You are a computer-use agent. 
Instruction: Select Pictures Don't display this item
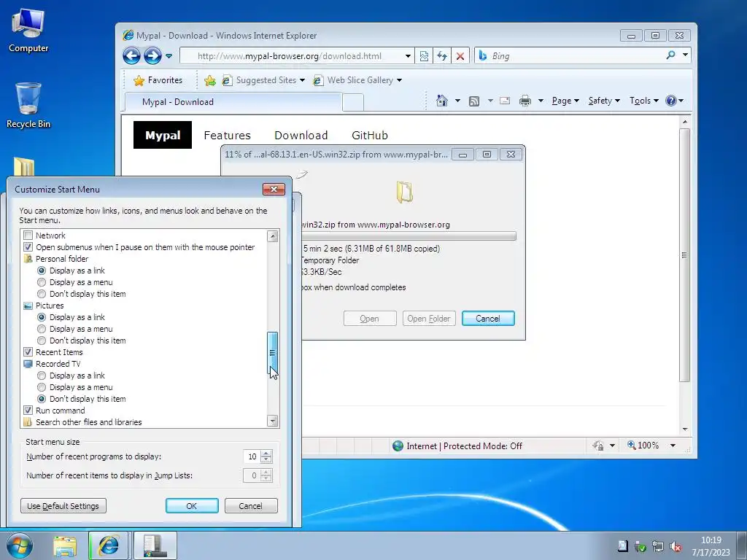[x=42, y=341]
